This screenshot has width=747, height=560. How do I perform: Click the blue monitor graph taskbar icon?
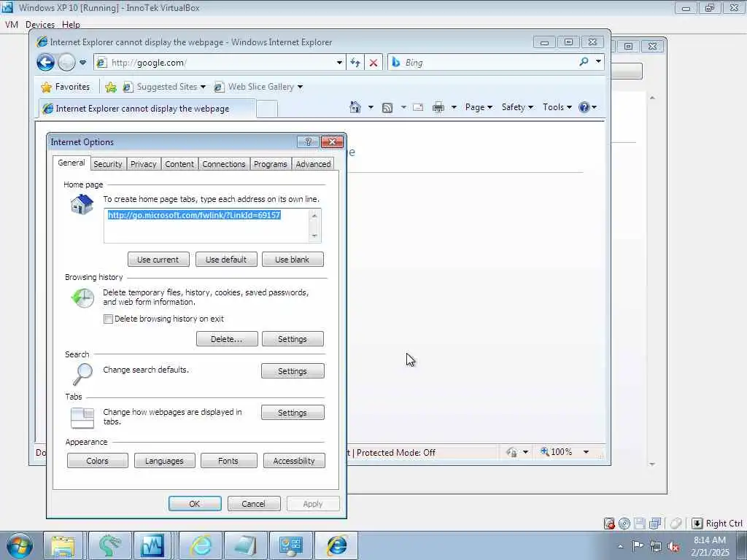[153, 545]
